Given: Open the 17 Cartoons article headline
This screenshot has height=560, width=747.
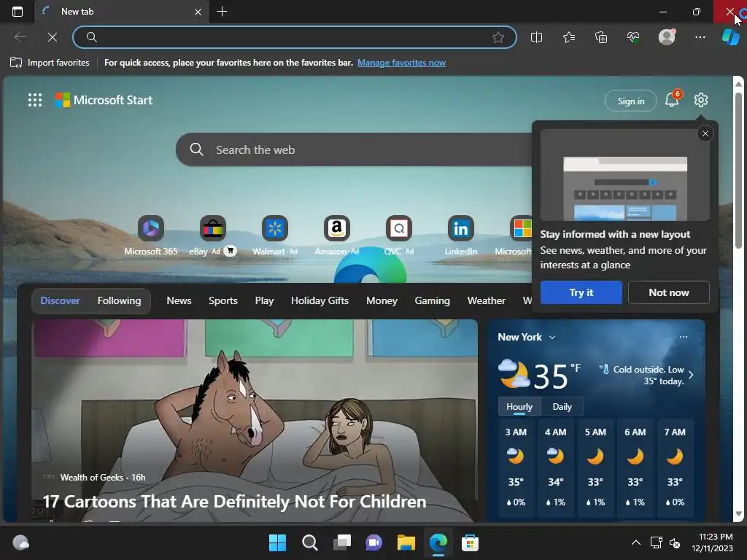Looking at the screenshot, I should point(234,501).
